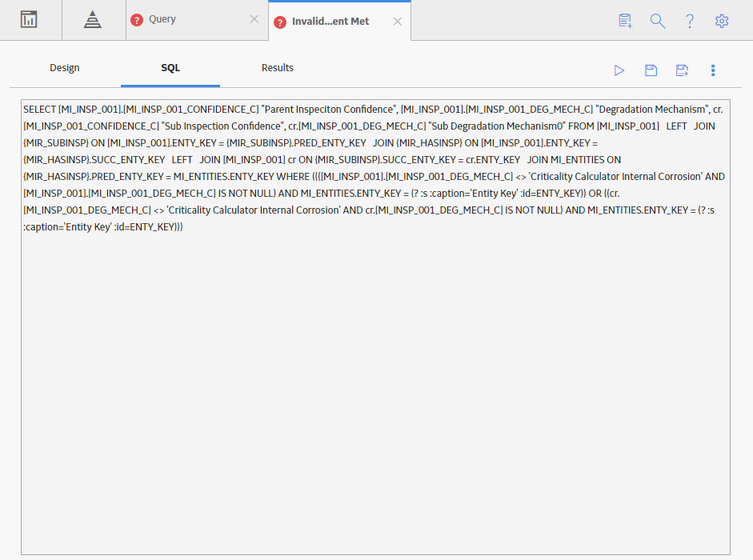Run the query with play icon
This screenshot has width=753, height=560.
[x=619, y=70]
